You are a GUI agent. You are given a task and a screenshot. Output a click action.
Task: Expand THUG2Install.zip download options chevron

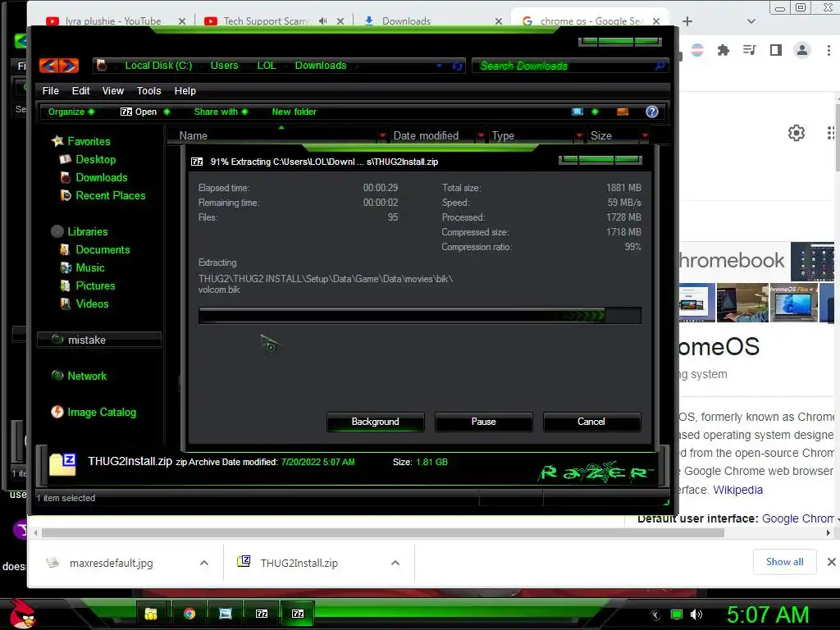click(395, 563)
